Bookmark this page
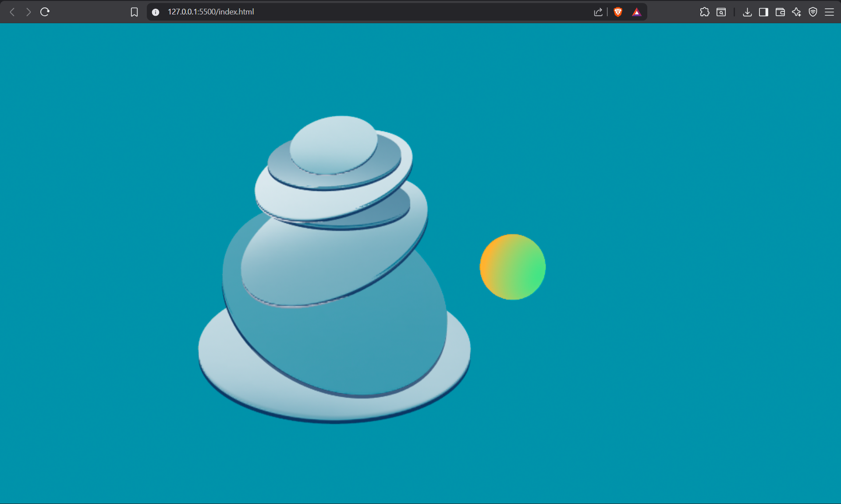The width and height of the screenshot is (841, 504). click(134, 12)
